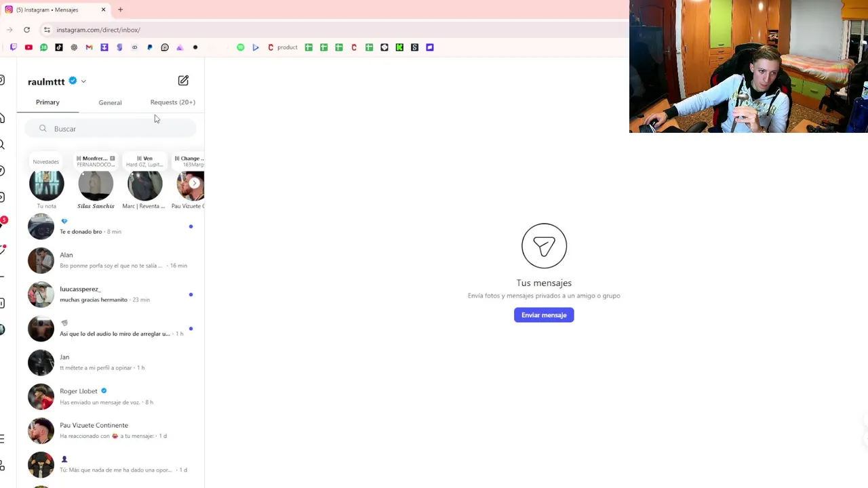Click the browser forward arrow
The height and width of the screenshot is (488, 868).
tap(9, 30)
